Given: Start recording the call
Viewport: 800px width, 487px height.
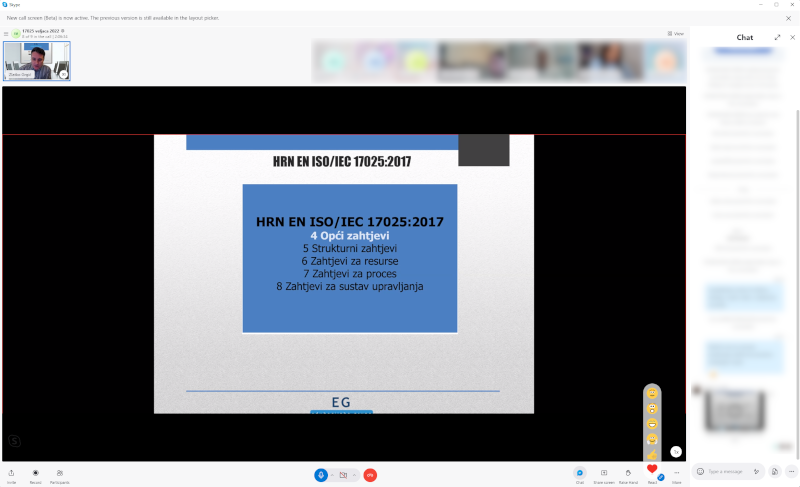Looking at the screenshot, I should (x=36, y=473).
